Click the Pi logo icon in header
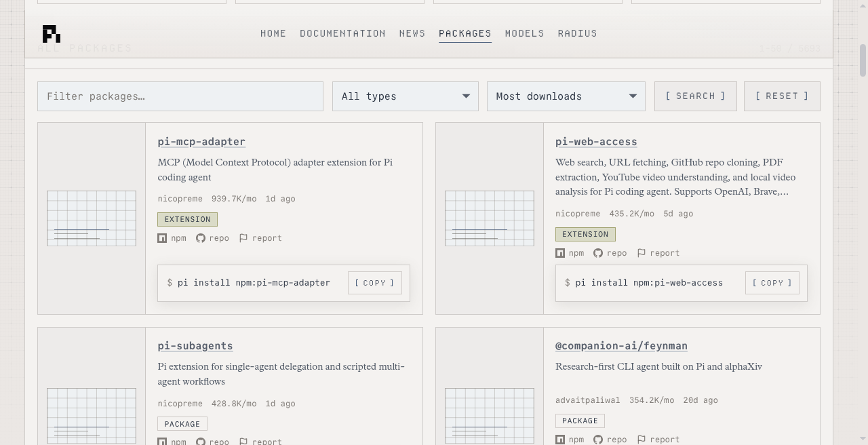The width and height of the screenshot is (868, 445). pyautogui.click(x=52, y=34)
